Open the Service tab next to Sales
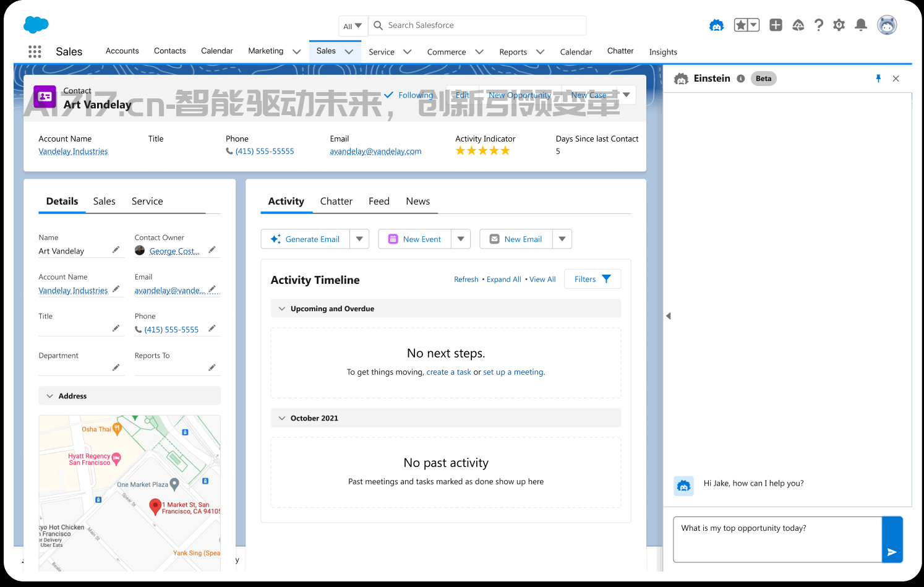This screenshot has width=924, height=587. click(x=147, y=202)
